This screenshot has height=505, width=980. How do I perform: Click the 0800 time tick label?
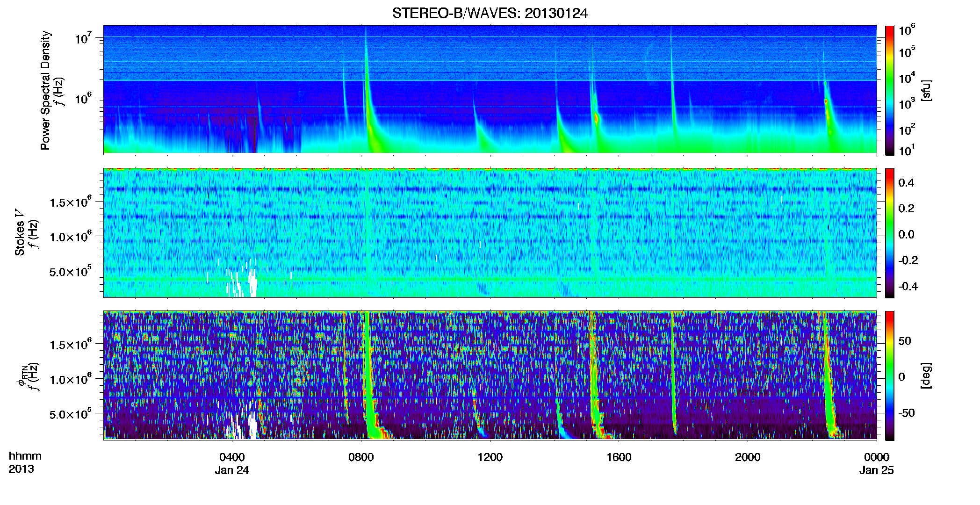click(361, 457)
